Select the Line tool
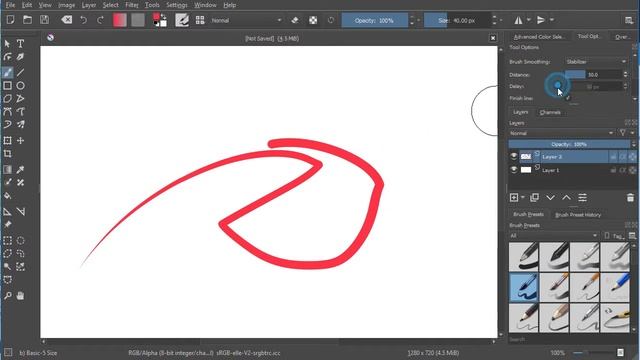This screenshot has height=360, width=640. click(20, 73)
